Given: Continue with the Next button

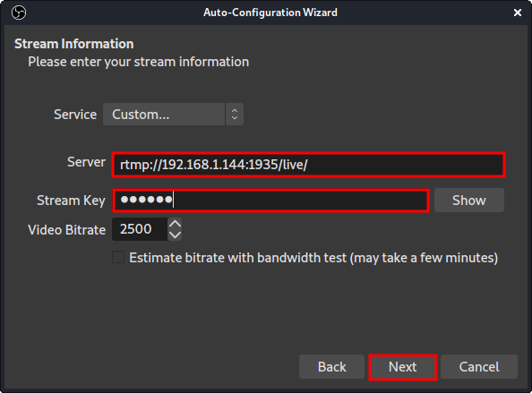Looking at the screenshot, I should pyautogui.click(x=403, y=367).
